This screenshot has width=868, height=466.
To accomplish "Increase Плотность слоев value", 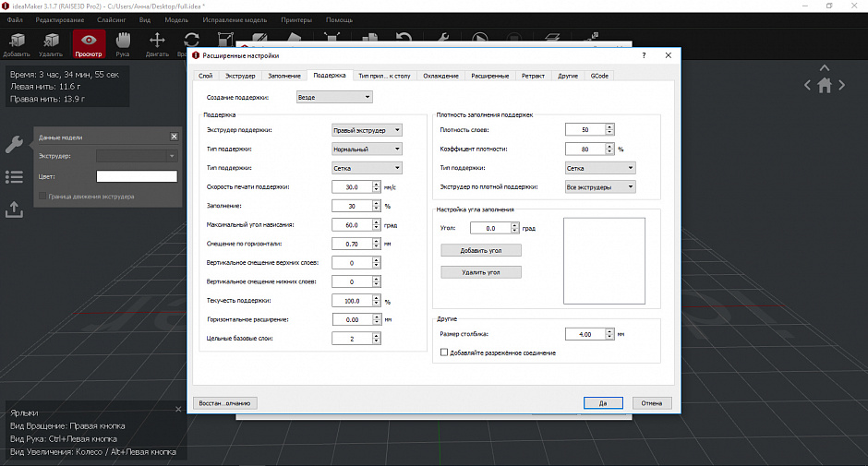I will point(609,126).
